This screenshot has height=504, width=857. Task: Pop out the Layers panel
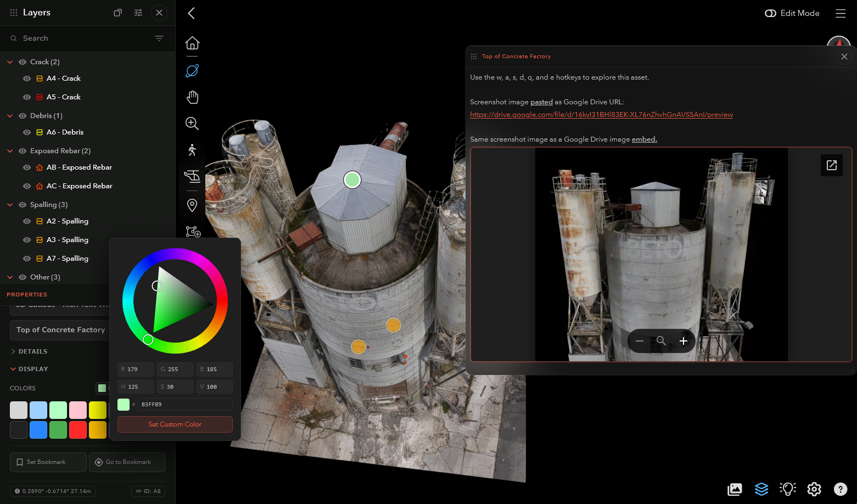coord(117,13)
